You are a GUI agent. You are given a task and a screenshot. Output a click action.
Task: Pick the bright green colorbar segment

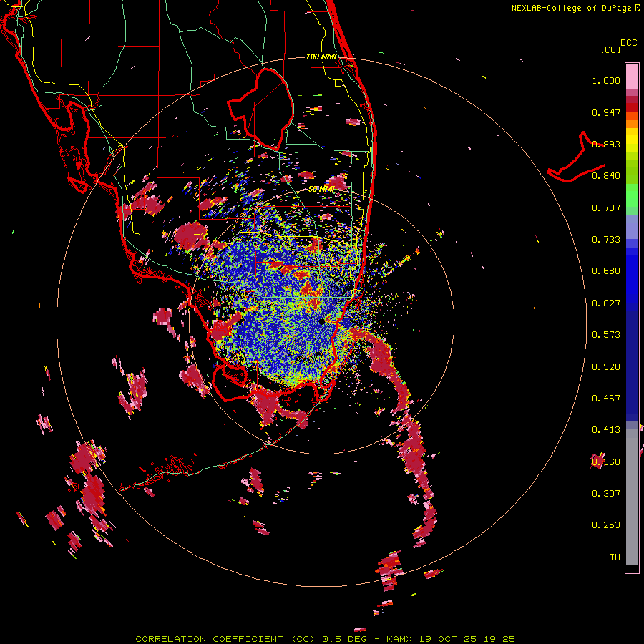coord(632,195)
